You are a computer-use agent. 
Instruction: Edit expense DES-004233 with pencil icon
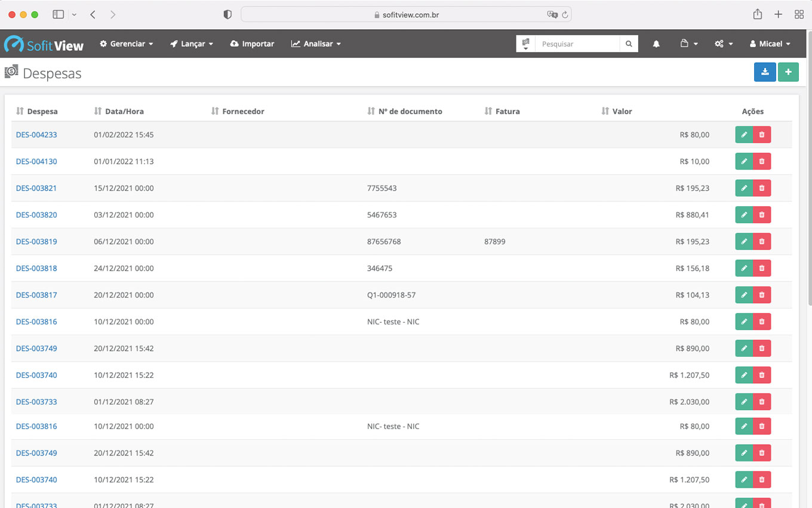[744, 134]
